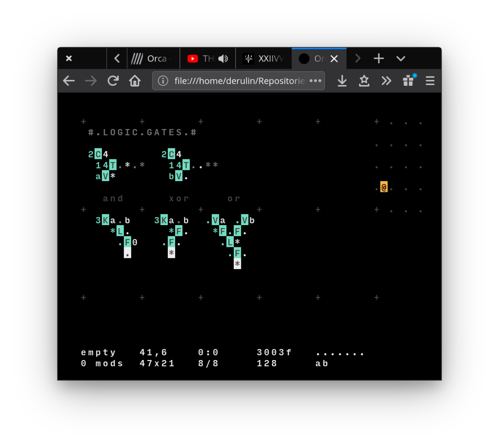This screenshot has width=499, height=448.
Task: Click the highlighted T operator in and-gate
Action: (x=113, y=165)
